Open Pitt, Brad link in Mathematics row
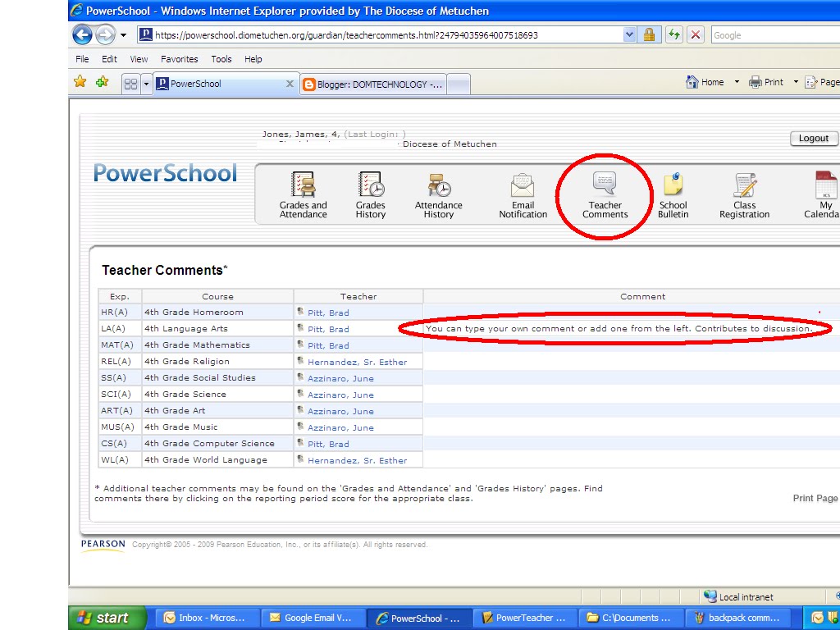The width and height of the screenshot is (840, 630). tap(328, 345)
